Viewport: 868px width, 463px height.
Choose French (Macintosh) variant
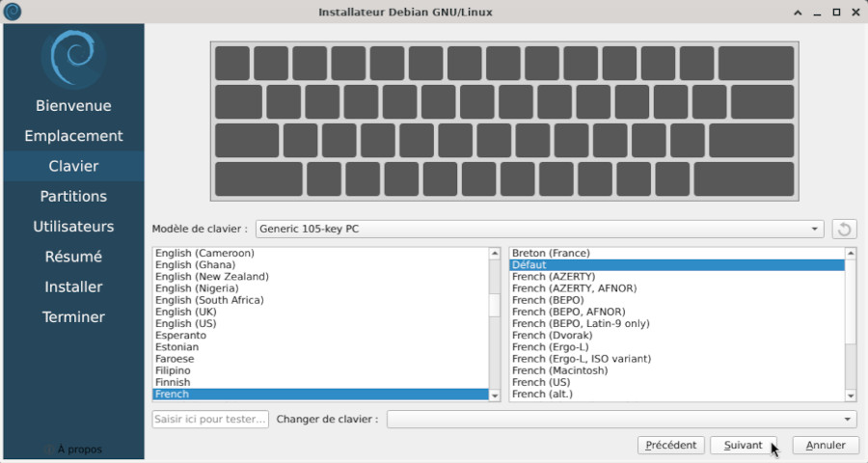[x=677, y=370]
